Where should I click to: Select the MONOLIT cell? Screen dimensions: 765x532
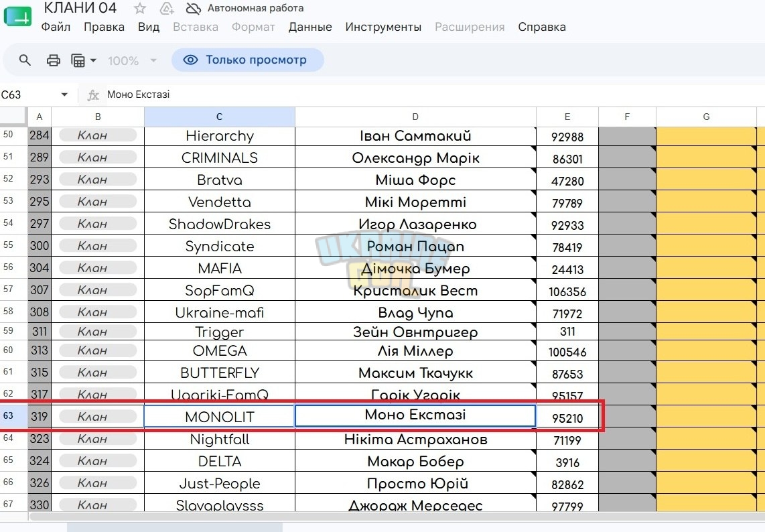click(x=220, y=417)
